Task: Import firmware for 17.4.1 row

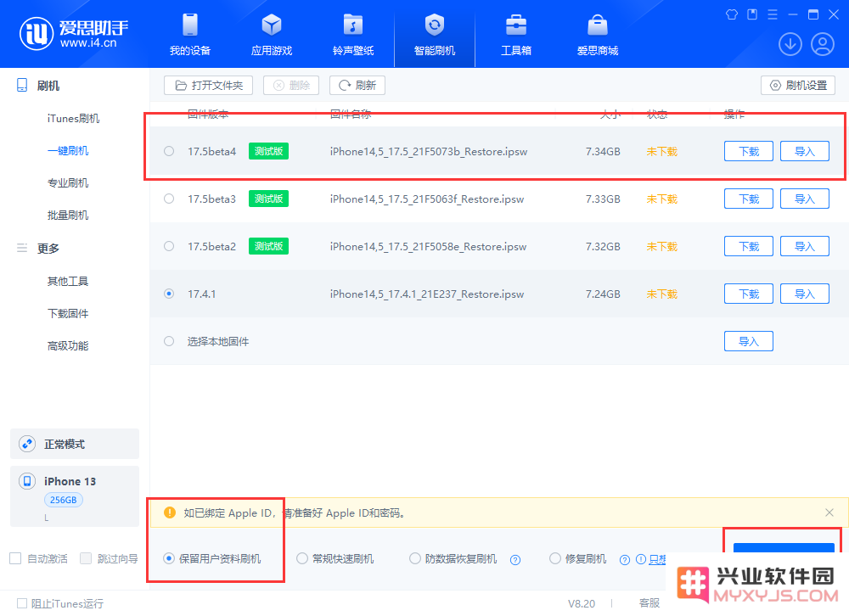Action: [x=805, y=294]
